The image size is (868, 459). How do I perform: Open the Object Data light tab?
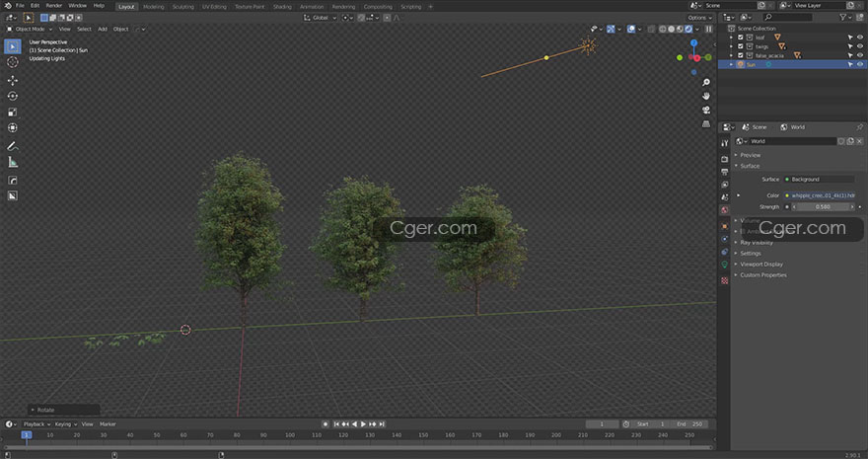pyautogui.click(x=725, y=265)
